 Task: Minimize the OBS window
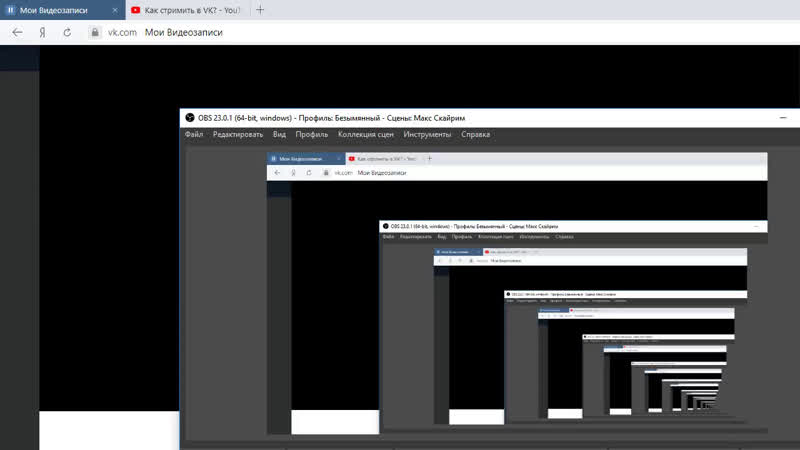(783, 118)
